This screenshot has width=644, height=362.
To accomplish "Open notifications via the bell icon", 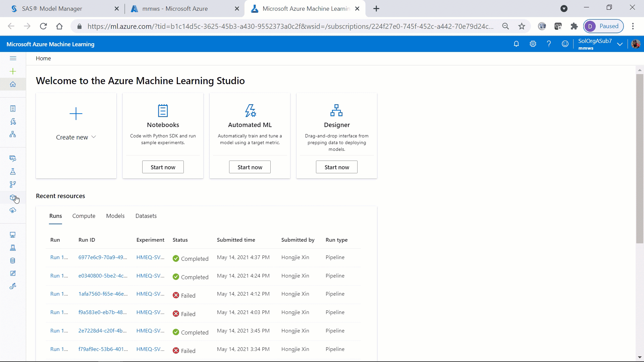I will (516, 44).
